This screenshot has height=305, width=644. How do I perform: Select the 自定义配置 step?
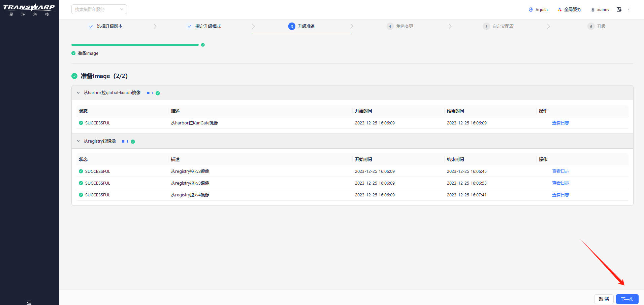pyautogui.click(x=498, y=26)
